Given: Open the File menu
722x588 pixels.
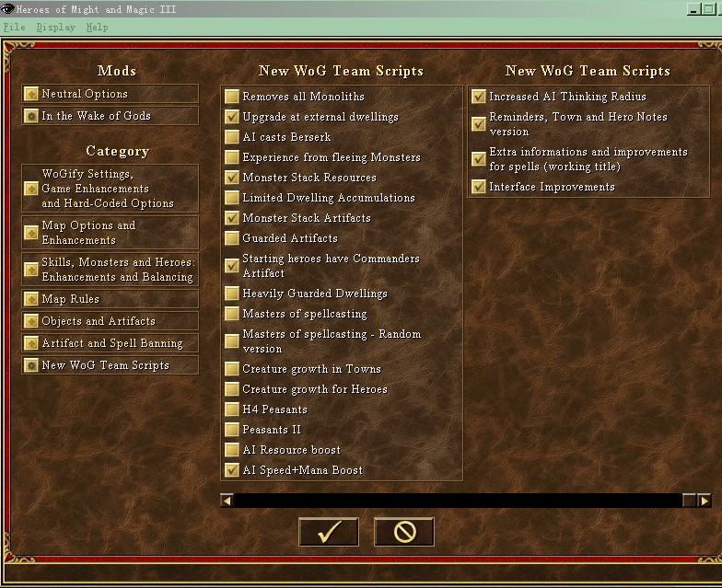Looking at the screenshot, I should [14, 28].
